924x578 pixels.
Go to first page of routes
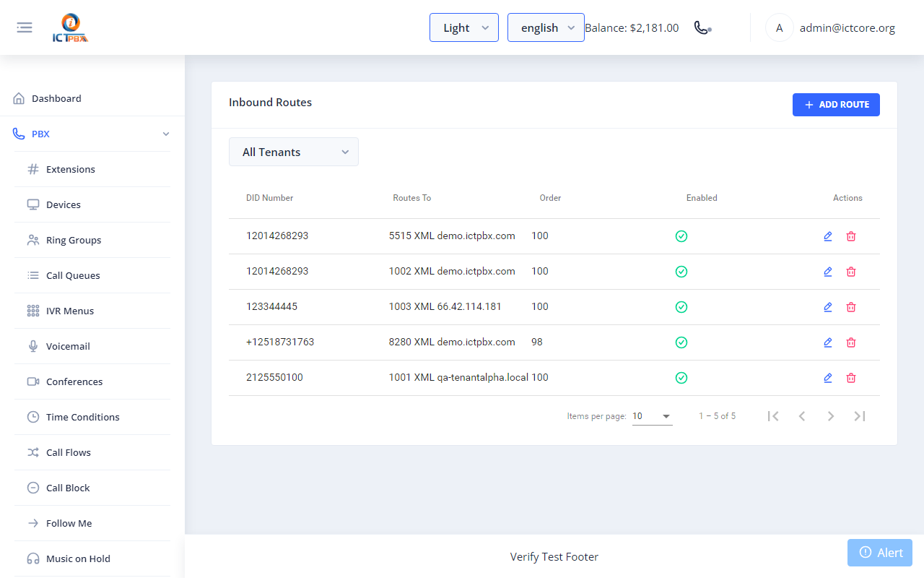[x=773, y=416]
